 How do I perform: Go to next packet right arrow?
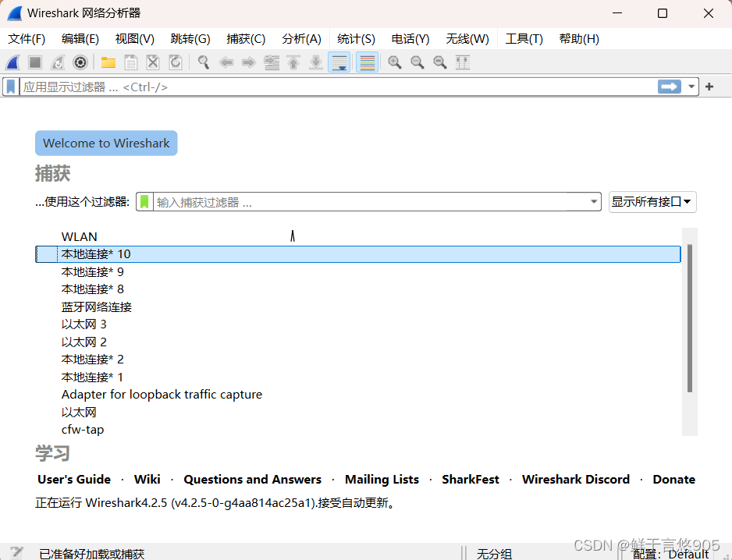click(x=248, y=62)
